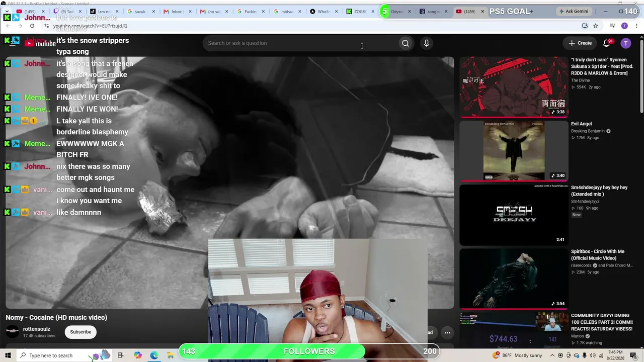644x362 pixels.
Task: Open Spiritbox Circle With Me thumbnail
Action: [x=513, y=279]
